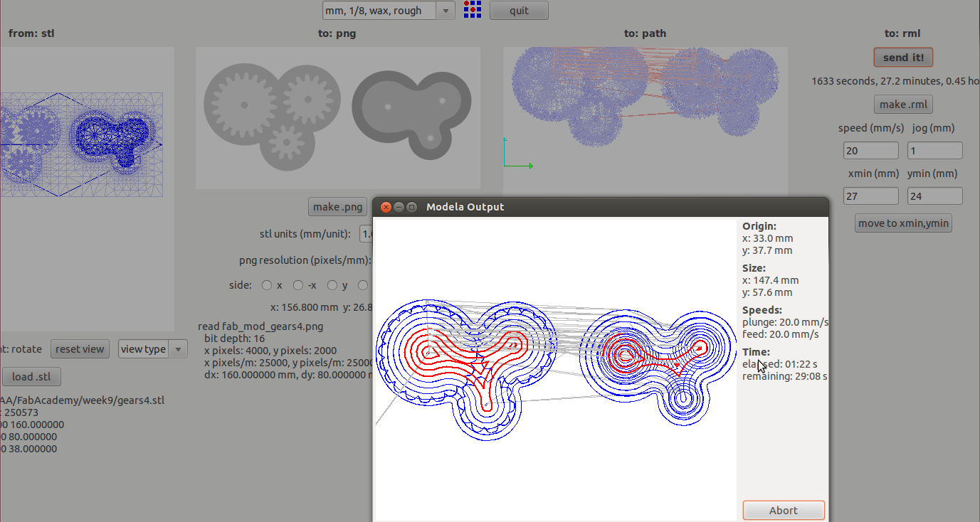The width and height of the screenshot is (980, 522).
Task: Focus the speed (mm/s) input field
Action: click(x=871, y=151)
